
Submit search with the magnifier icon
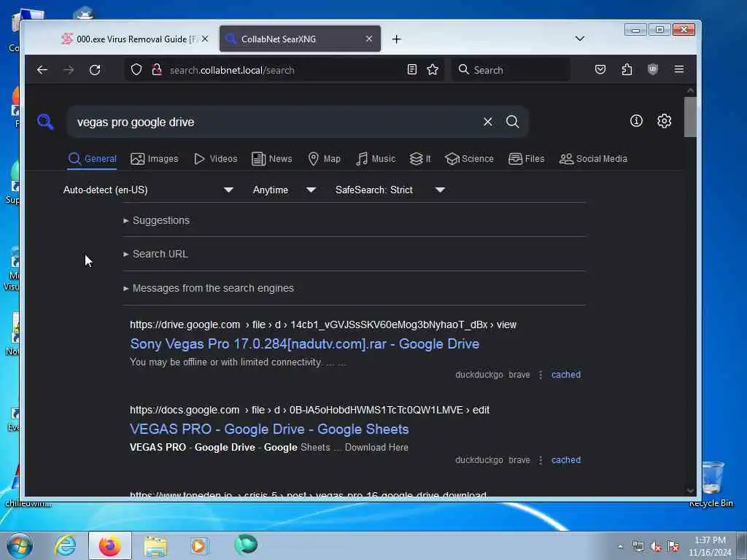[513, 122]
